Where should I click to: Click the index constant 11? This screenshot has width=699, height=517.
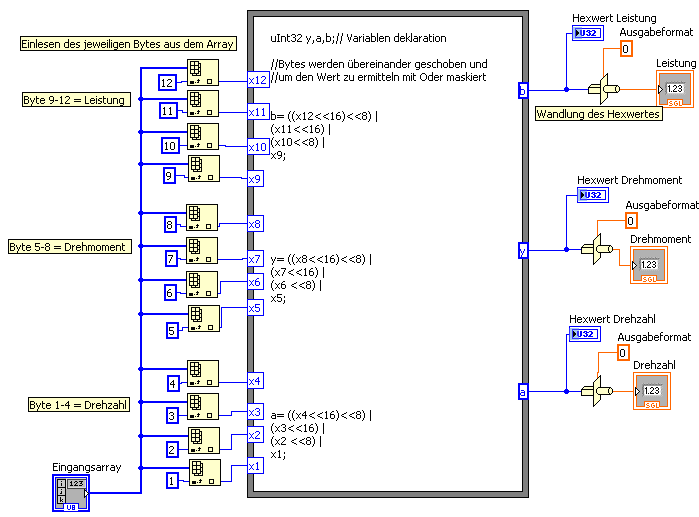(x=168, y=110)
